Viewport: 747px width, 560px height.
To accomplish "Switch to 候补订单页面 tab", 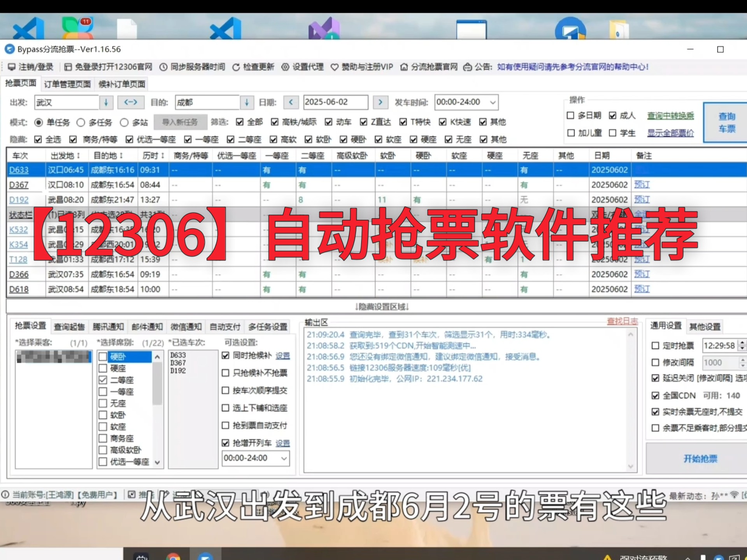I will pyautogui.click(x=122, y=84).
